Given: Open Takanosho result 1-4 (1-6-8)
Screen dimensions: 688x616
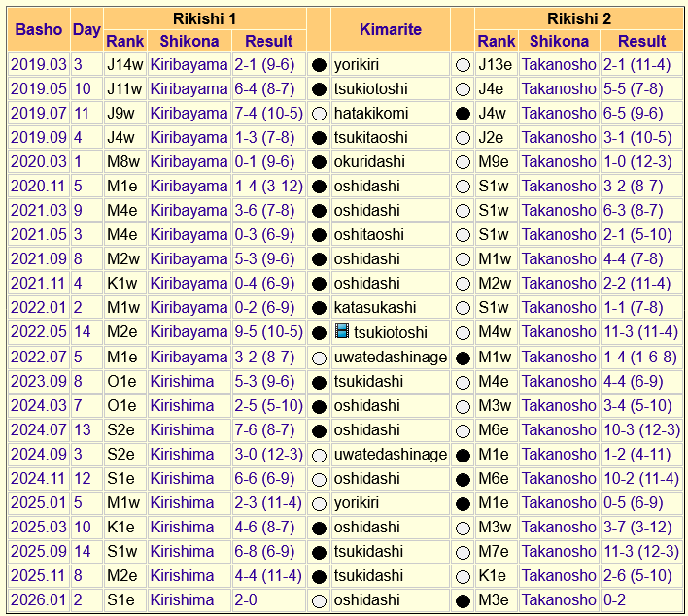Looking at the screenshot, I should pos(640,357).
